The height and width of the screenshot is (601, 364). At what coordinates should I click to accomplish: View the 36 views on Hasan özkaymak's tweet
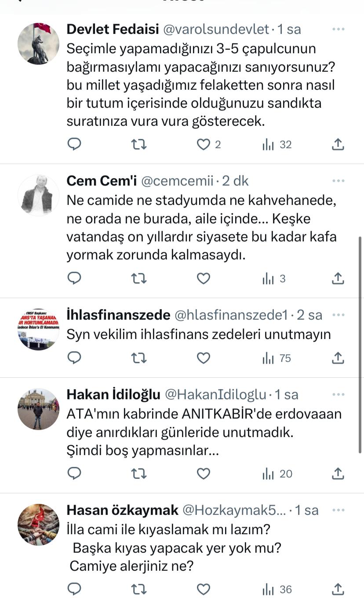(277, 589)
